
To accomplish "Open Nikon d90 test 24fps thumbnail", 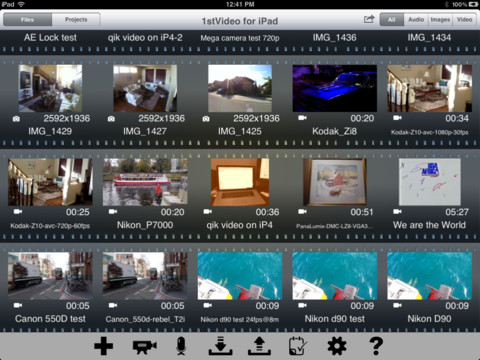I will point(240,276).
